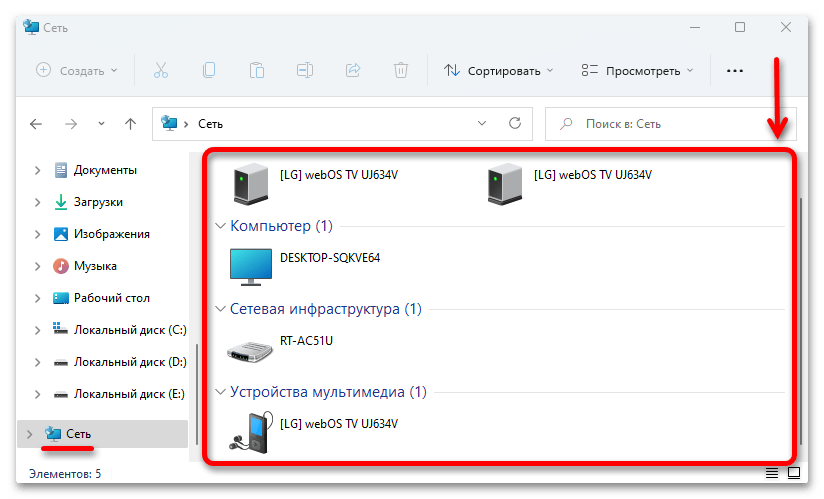
Task: Click the network icon in the address bar
Action: coord(169,123)
